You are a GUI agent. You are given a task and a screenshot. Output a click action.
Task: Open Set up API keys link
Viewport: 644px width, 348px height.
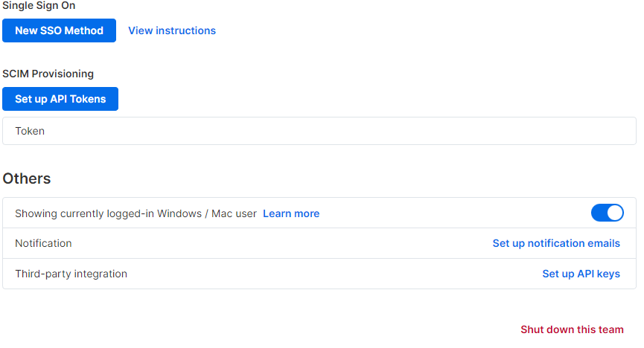click(x=581, y=274)
